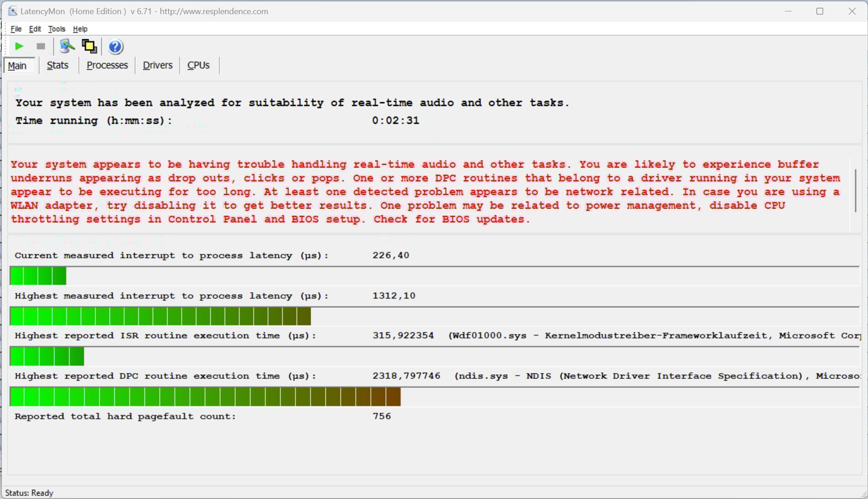Close the LatencyMon window
Viewport: 868px width, 499px height.
click(x=852, y=11)
